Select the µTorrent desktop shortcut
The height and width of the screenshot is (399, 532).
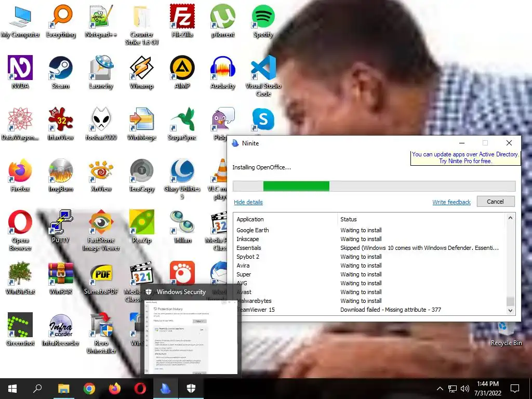click(x=222, y=21)
